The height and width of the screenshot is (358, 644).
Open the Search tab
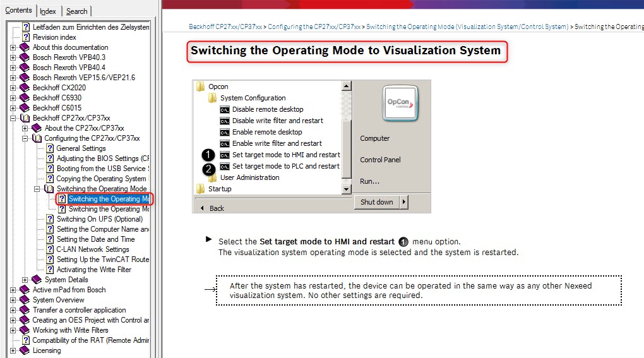coord(76,11)
